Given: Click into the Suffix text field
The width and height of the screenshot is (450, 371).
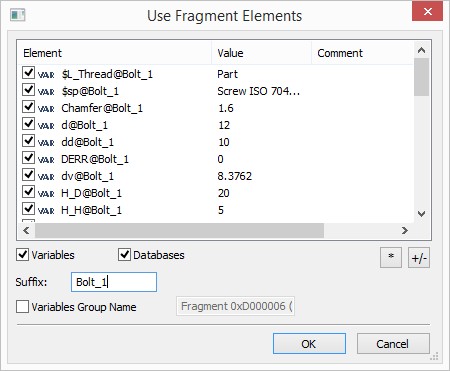Looking at the screenshot, I should pos(114,282).
